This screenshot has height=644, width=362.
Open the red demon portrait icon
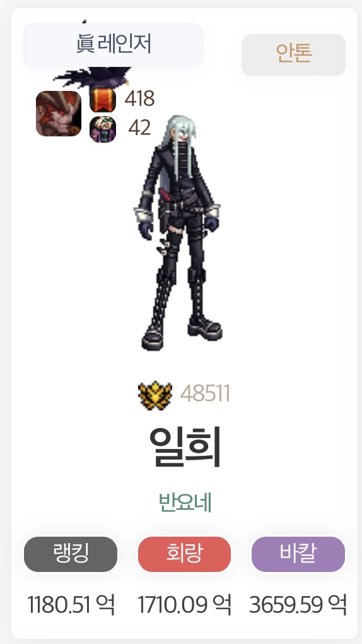[58, 114]
